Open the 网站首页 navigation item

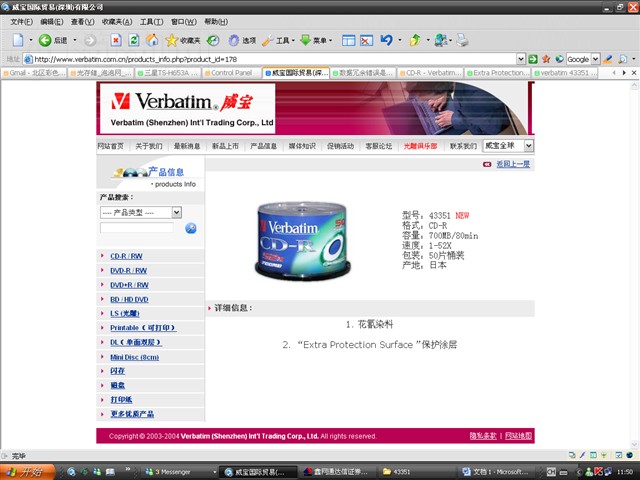pos(110,146)
